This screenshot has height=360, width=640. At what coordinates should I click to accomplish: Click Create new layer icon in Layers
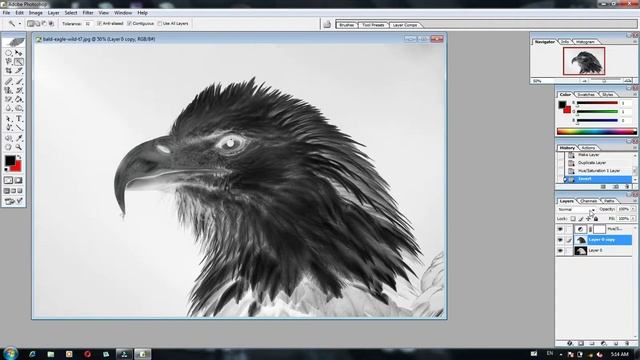pos(616,343)
